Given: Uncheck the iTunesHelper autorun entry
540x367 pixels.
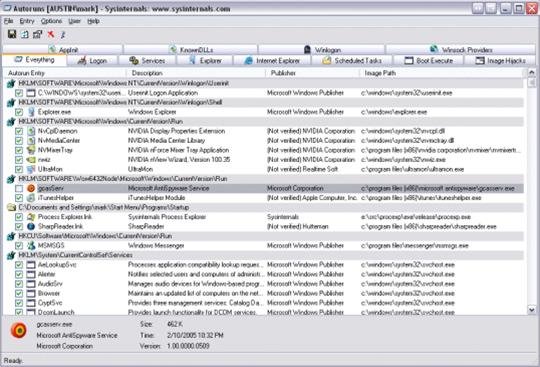Looking at the screenshot, I should pos(19,198).
